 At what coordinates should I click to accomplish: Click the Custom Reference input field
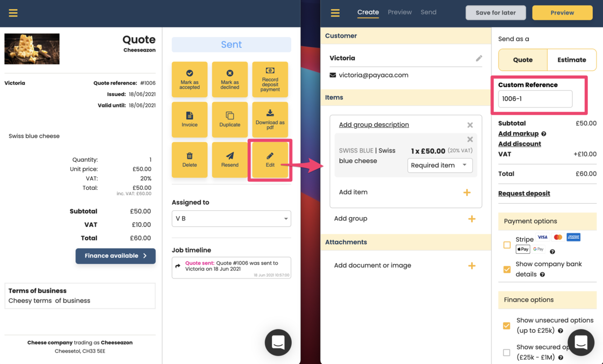[x=535, y=99]
